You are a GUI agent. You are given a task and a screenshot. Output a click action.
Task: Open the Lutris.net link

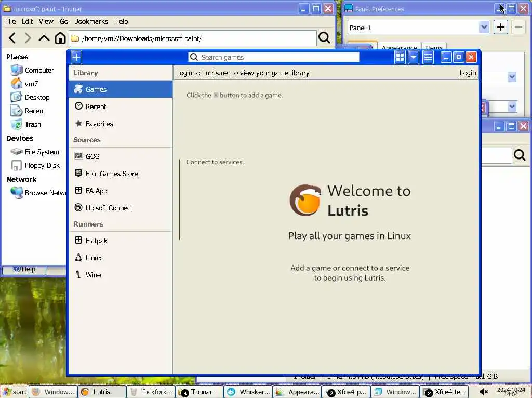pos(216,73)
